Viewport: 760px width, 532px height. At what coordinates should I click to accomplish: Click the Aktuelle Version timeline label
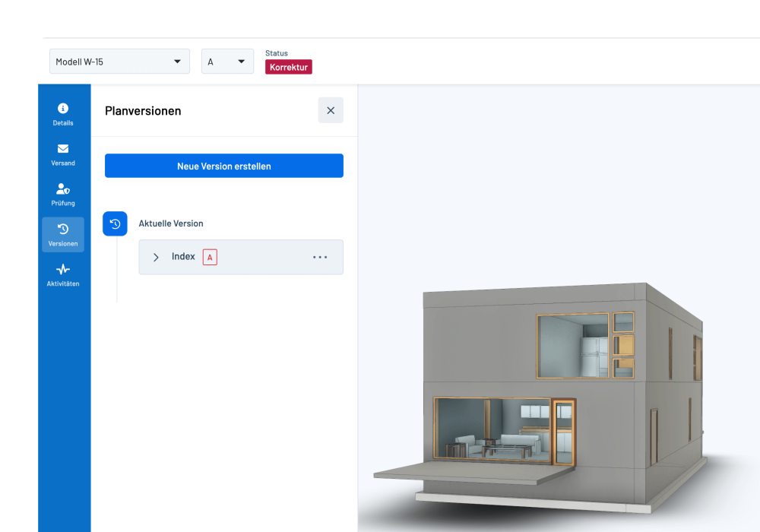coord(171,224)
